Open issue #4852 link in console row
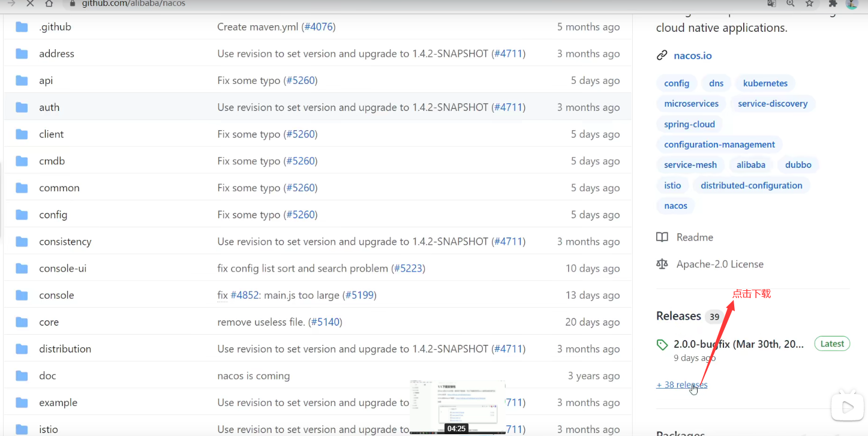The width and height of the screenshot is (868, 436). (245, 295)
